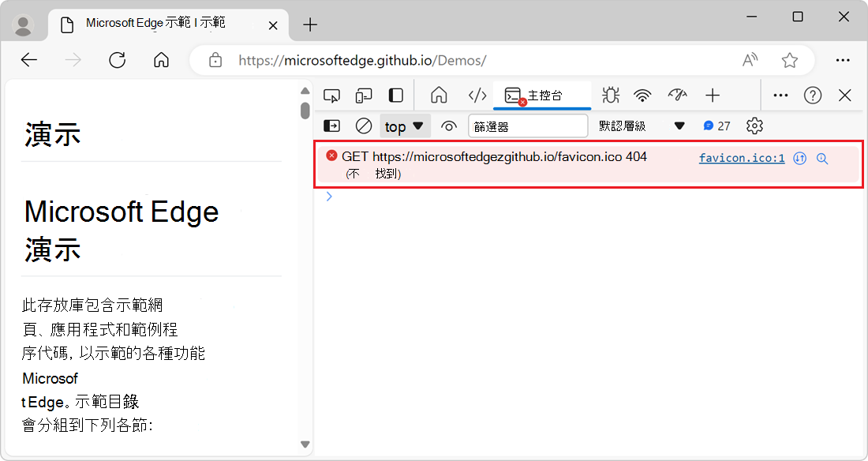The width and height of the screenshot is (868, 461).
Task: Click the 會分組到下列各節 text line
Action: pos(87,425)
